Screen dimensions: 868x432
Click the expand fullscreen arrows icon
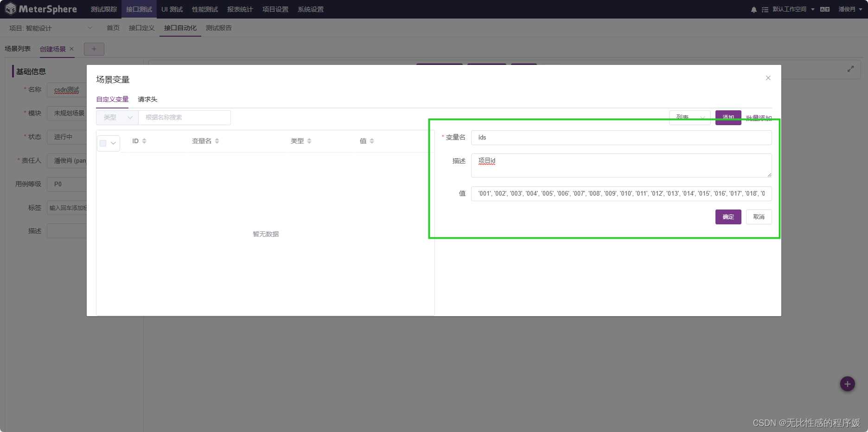pos(851,69)
